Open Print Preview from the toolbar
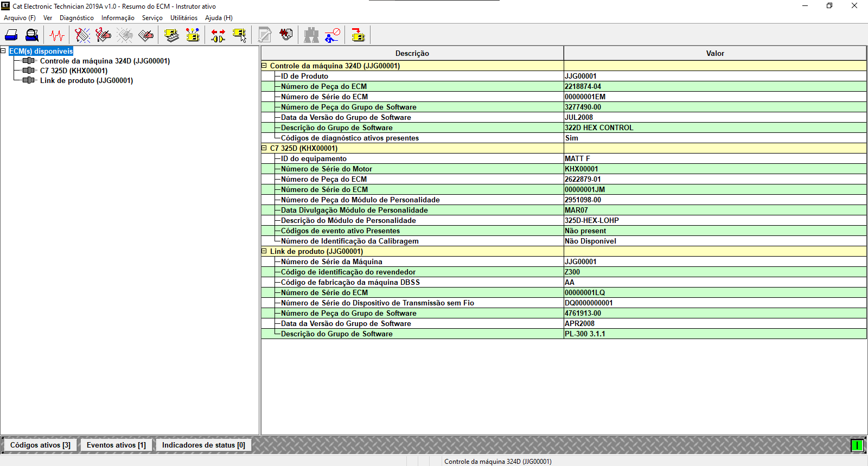868x466 pixels. tap(32, 35)
